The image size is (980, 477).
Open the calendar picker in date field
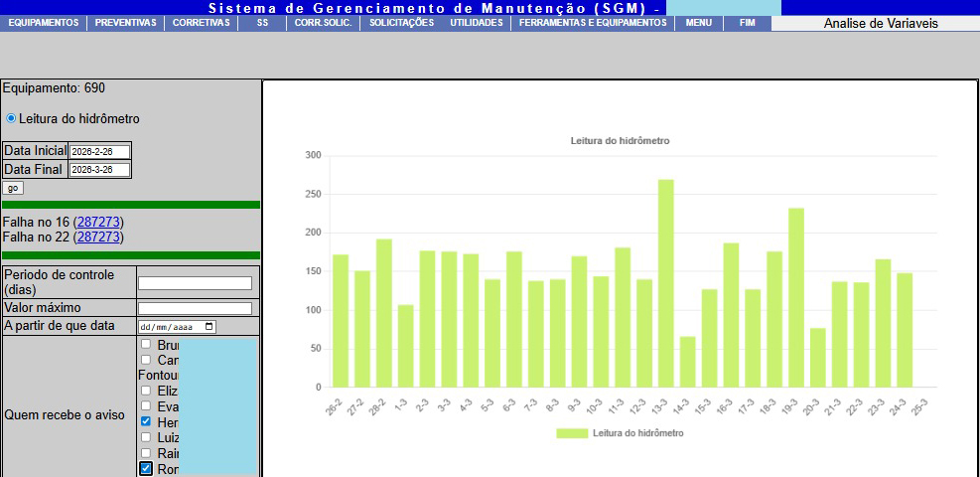point(209,326)
